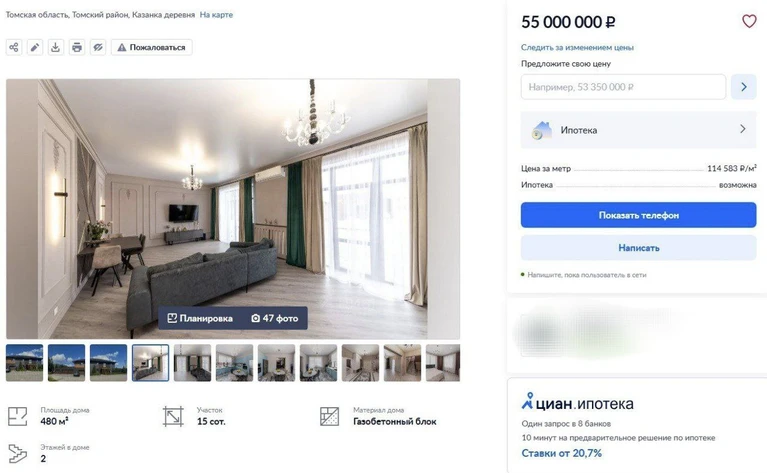Click the Пожаловаться button
This screenshot has height=473, width=767.
click(x=152, y=47)
